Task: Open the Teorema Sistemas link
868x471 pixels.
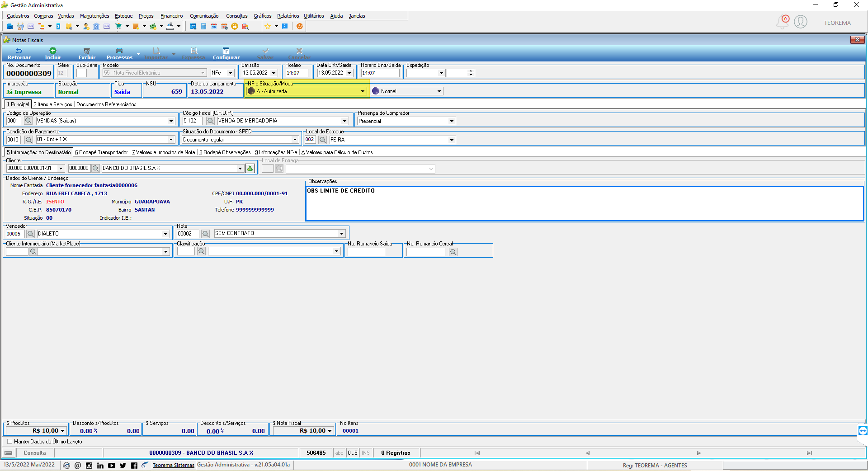Action: click(173, 465)
